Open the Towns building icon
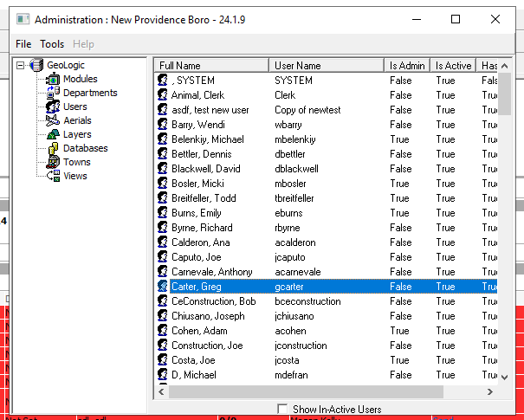524x420 pixels. 53,162
